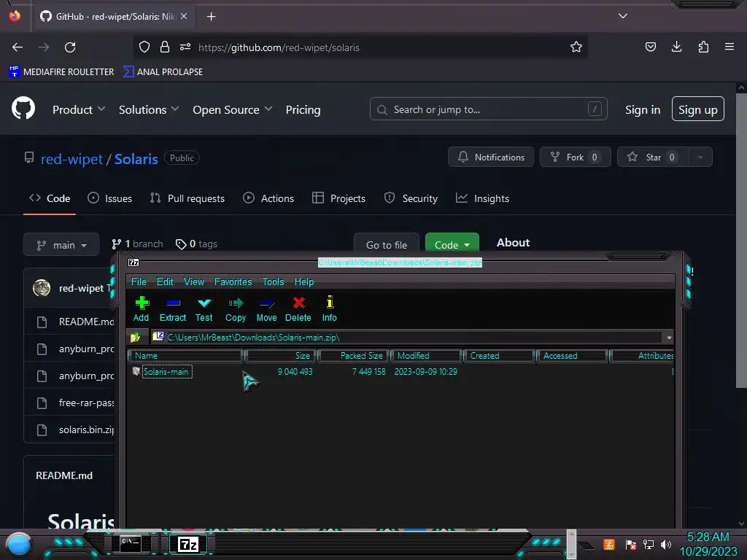Viewport: 747px width, 560px height.
Task: Open the Insights tab
Action: tap(482, 198)
